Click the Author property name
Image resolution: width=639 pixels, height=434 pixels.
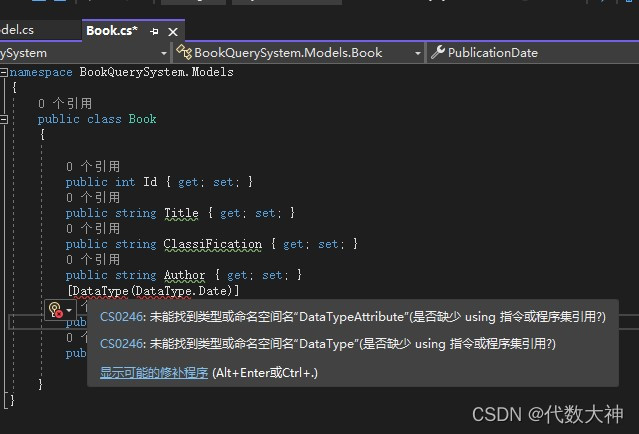coord(185,275)
